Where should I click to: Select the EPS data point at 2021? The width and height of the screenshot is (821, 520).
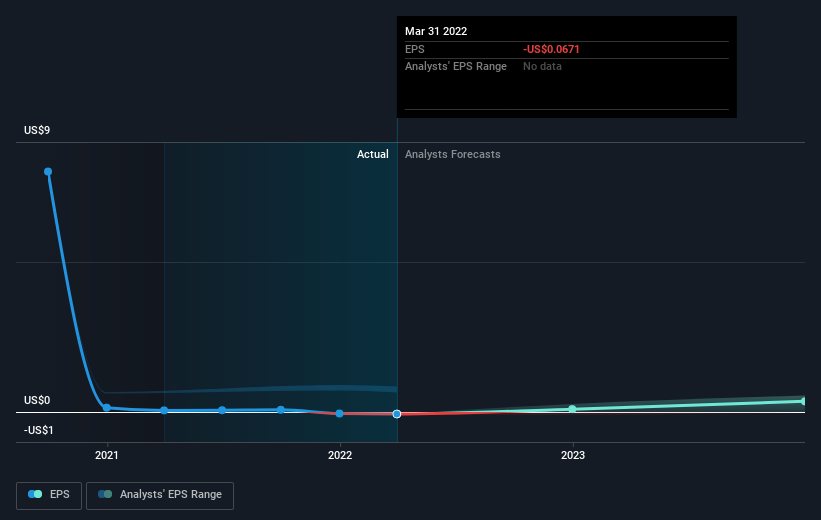(x=107, y=407)
